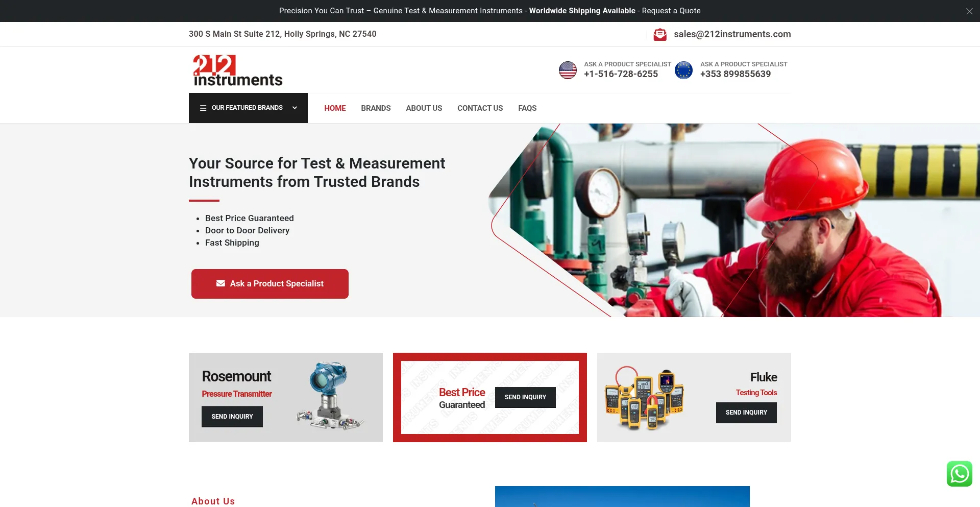Open sales@212instruments.com email link
Screen dimensions: 980x507
pyautogui.click(x=732, y=34)
